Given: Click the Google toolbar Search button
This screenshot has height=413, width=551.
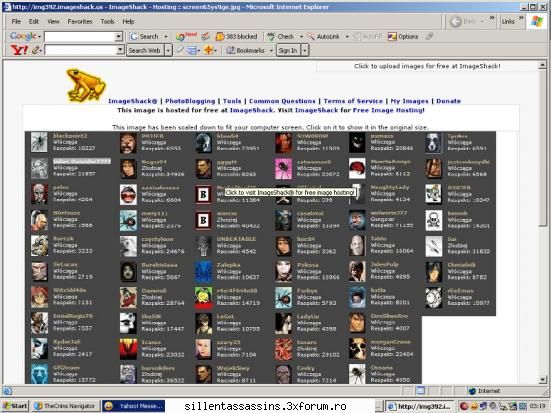Looking at the screenshot, I should pyautogui.click(x=144, y=36).
